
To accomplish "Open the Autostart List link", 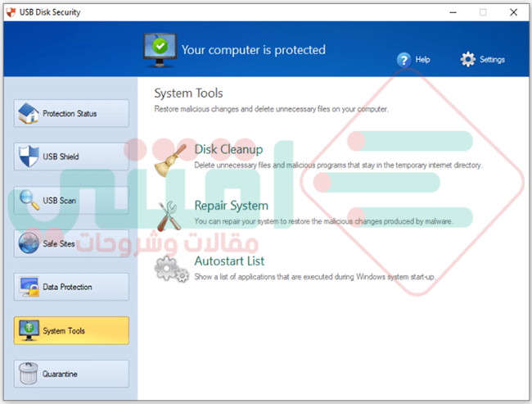I will (229, 261).
